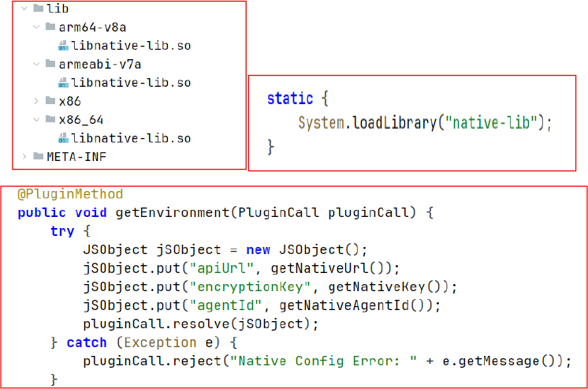
Task: Click the .so file icon under armeabi-v7a
Action: click(64, 83)
